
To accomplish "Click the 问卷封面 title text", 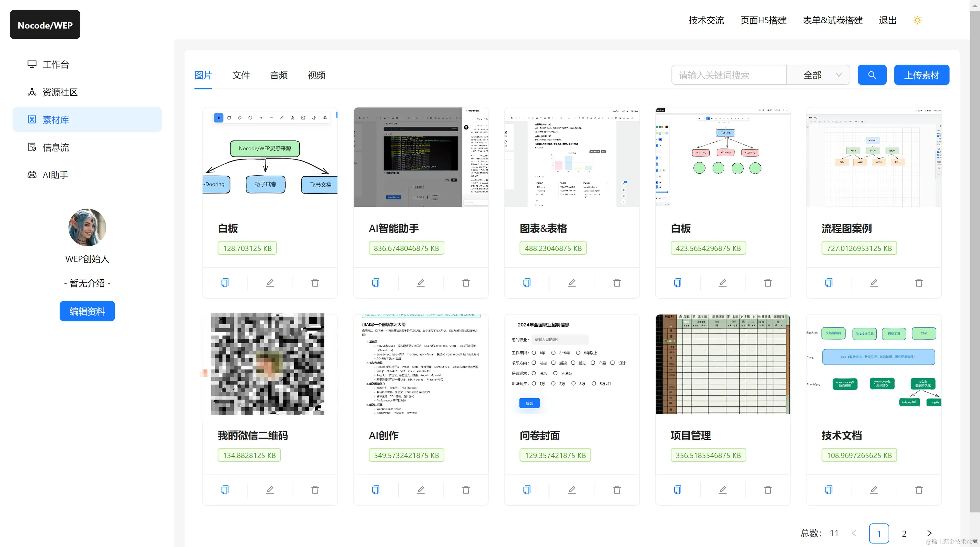I will click(x=540, y=435).
